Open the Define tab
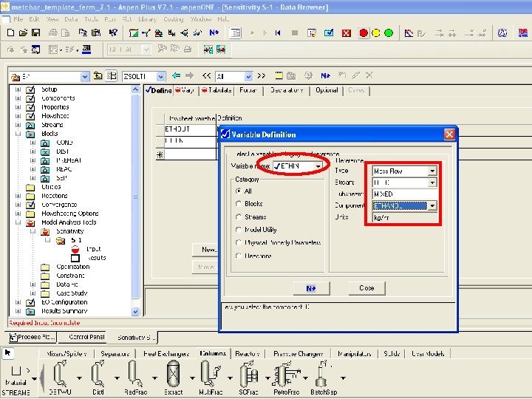Image resolution: width=532 pixels, height=399 pixels. coord(159,91)
